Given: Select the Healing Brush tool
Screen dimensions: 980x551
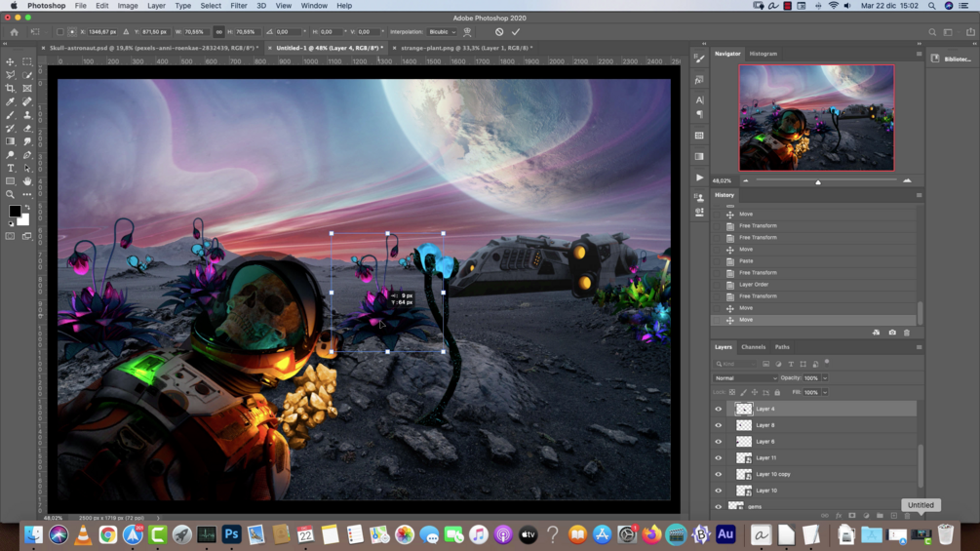Looking at the screenshot, I should (x=27, y=101).
